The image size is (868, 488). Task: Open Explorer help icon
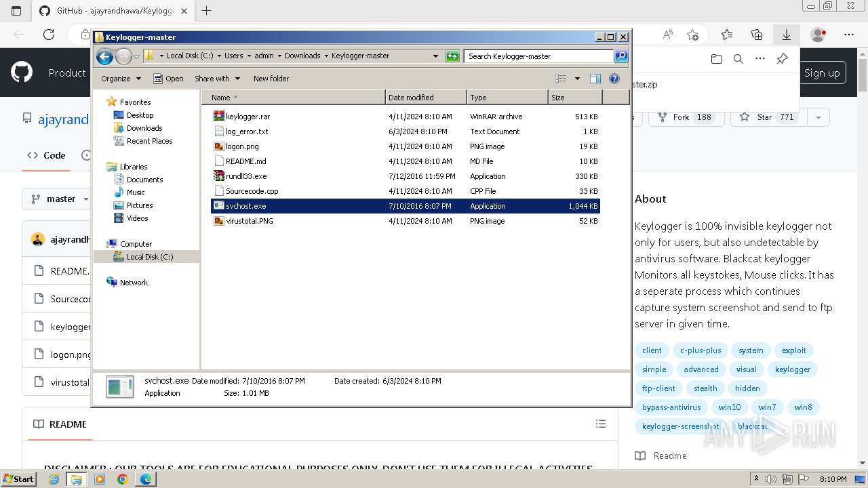click(x=614, y=79)
